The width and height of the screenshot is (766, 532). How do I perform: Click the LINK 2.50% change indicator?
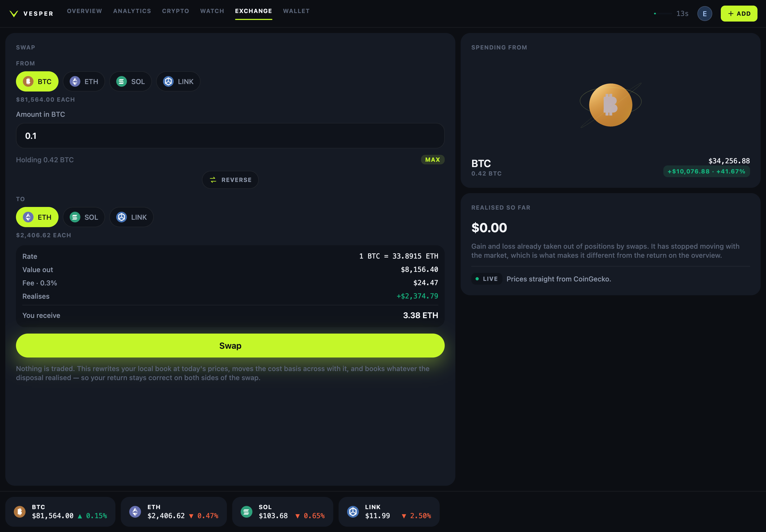pyautogui.click(x=416, y=516)
